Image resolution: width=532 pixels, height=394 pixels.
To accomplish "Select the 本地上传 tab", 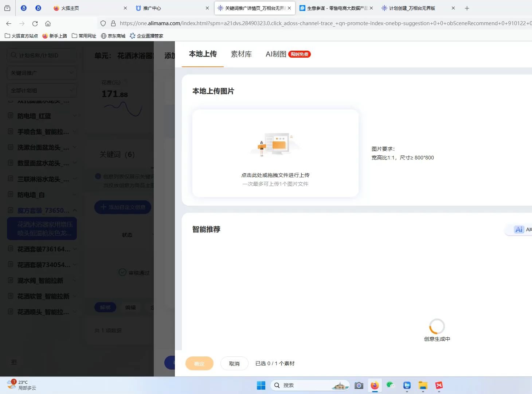I will coord(203,54).
